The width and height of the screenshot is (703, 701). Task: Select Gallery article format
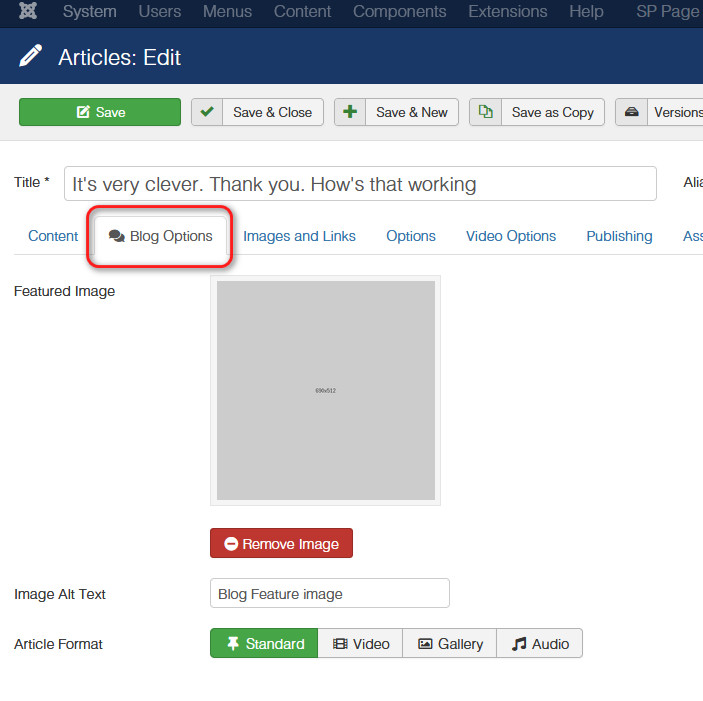click(450, 643)
